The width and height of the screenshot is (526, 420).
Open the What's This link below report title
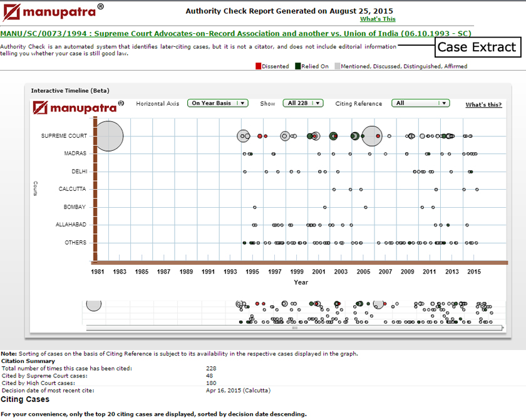point(377,19)
